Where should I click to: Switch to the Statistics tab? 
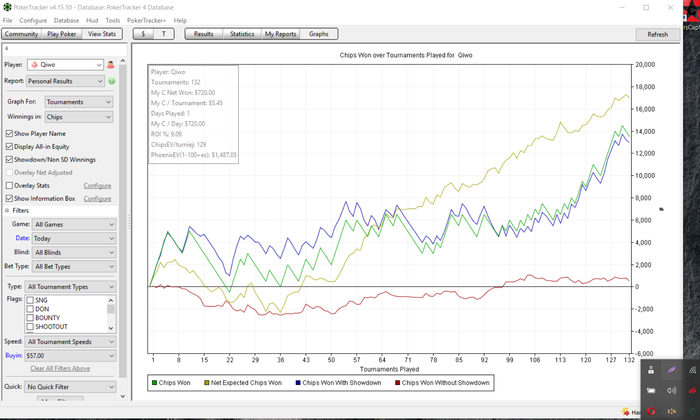pos(241,34)
